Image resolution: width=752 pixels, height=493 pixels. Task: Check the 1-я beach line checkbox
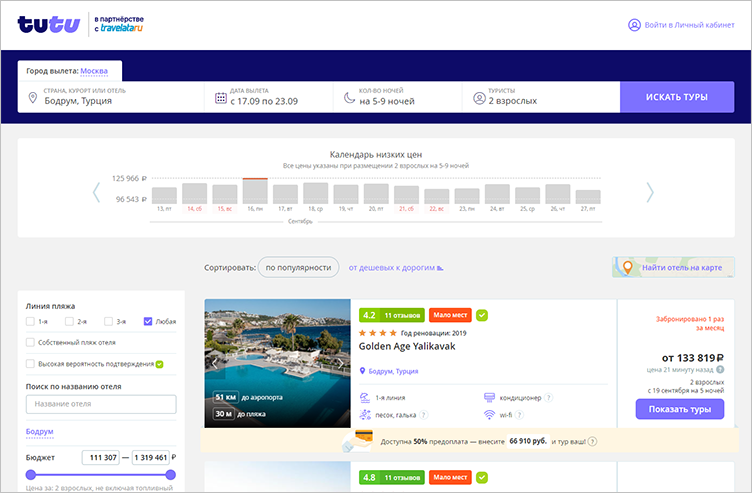(x=30, y=321)
